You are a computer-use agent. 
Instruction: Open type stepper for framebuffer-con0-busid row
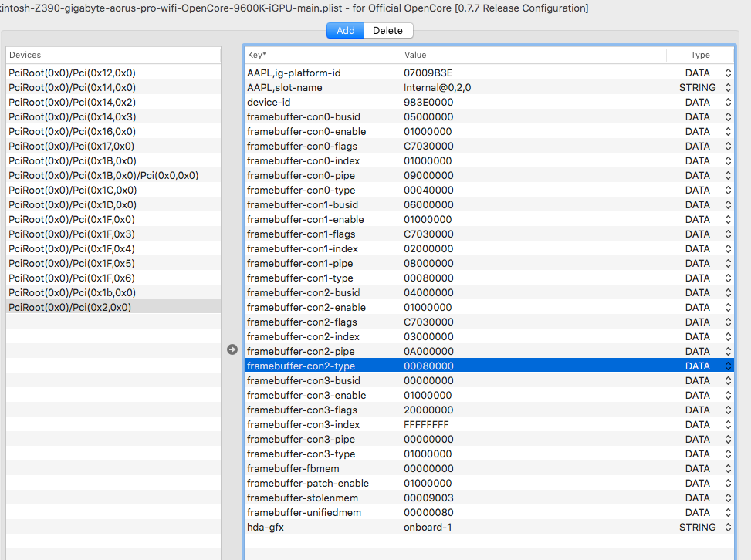click(728, 116)
